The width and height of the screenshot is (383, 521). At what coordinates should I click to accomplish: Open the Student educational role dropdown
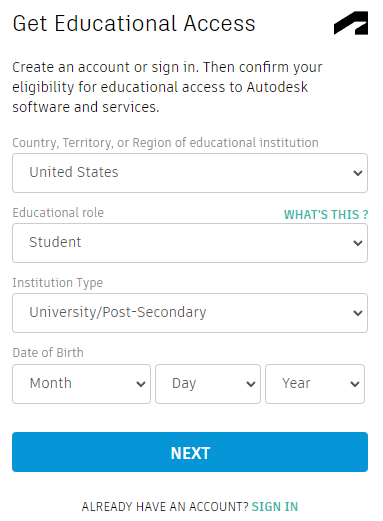[x=190, y=243]
